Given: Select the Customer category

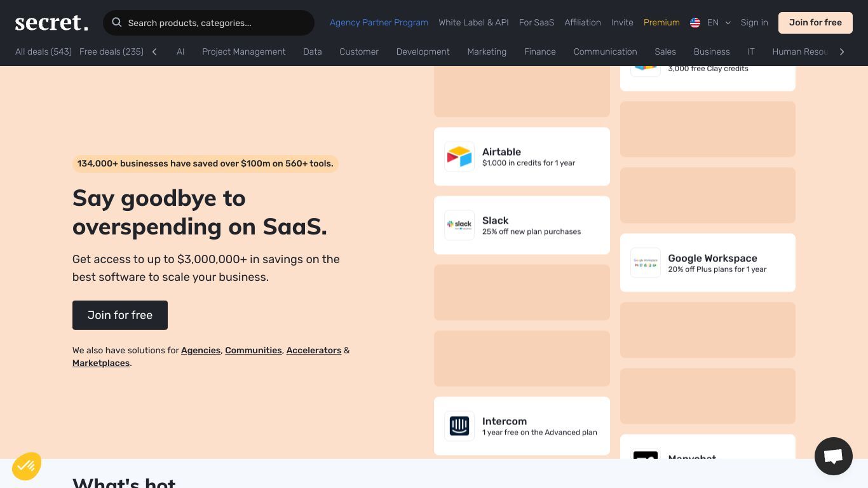Looking at the screenshot, I should [x=359, y=51].
